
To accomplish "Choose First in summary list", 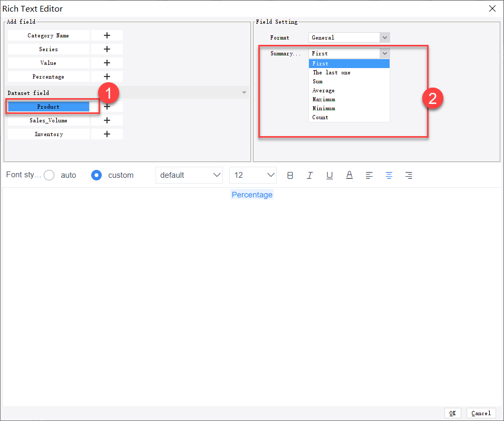I will pyautogui.click(x=349, y=64).
